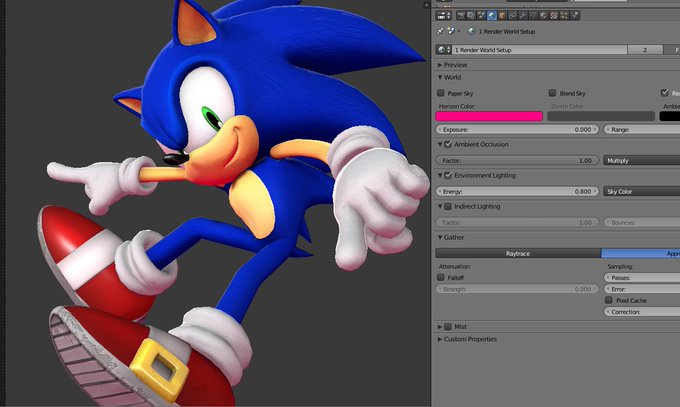
Task: Click the Passes sampling field
Action: (x=642, y=277)
